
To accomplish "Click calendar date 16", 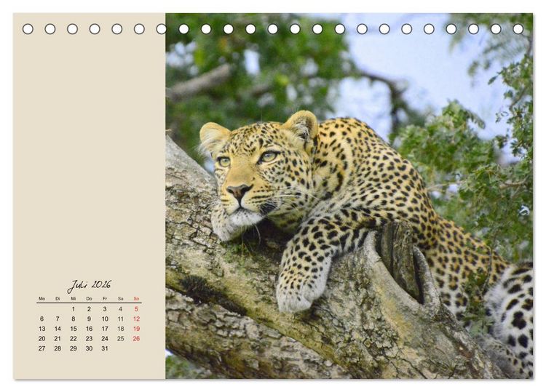I will tap(89, 329).
